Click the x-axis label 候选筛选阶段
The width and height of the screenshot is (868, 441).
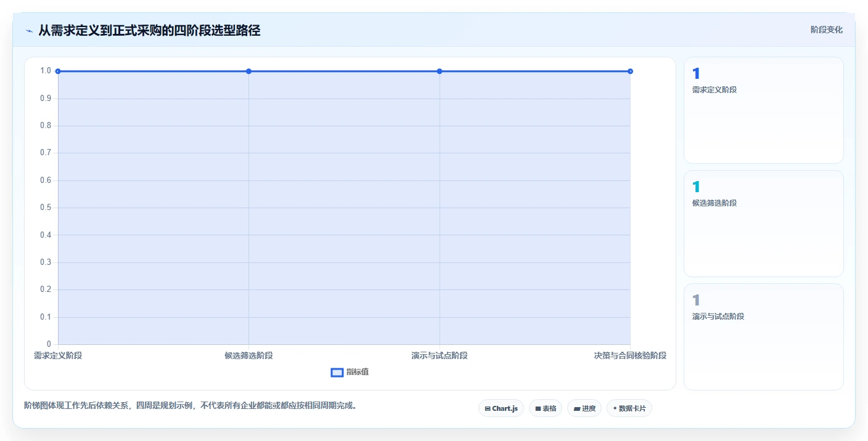[x=248, y=355]
